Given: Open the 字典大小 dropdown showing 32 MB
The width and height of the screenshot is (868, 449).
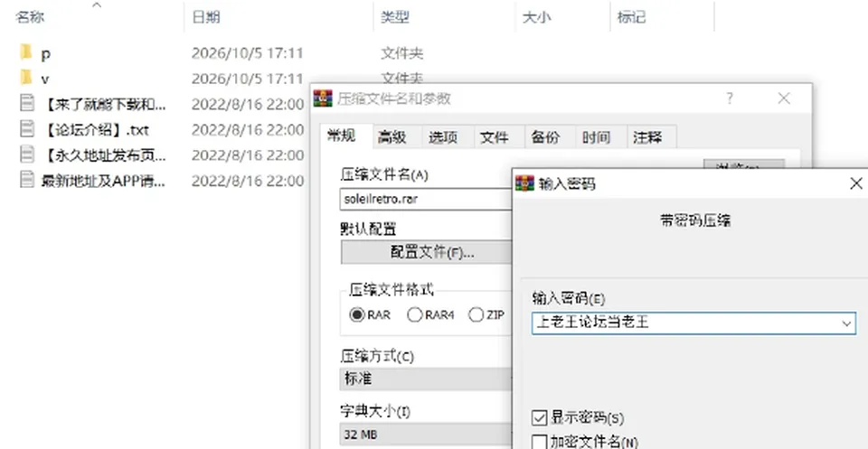Looking at the screenshot, I should pos(426,434).
